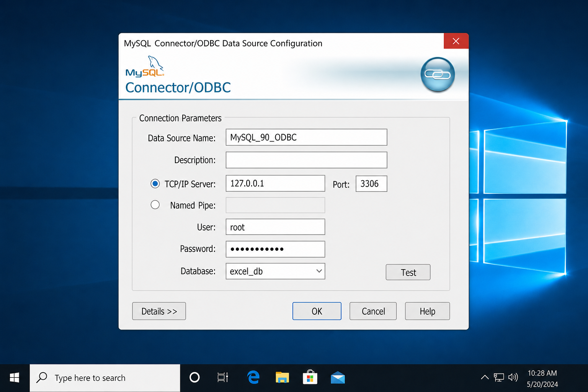
Task: Click the dialog title bar text
Action: pyautogui.click(x=223, y=43)
